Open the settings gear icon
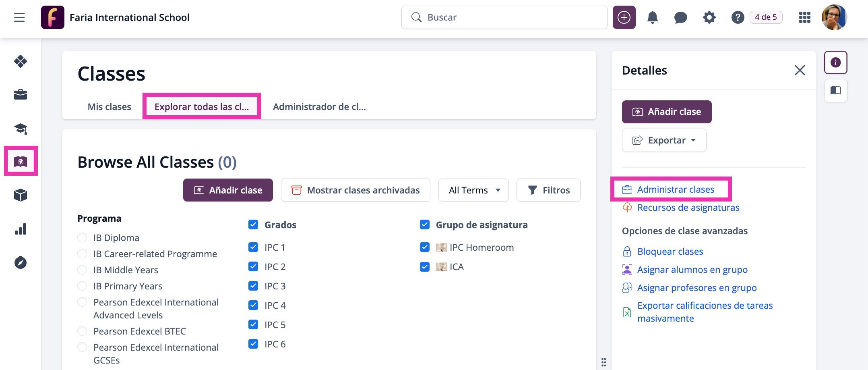This screenshot has width=868, height=370. [709, 17]
